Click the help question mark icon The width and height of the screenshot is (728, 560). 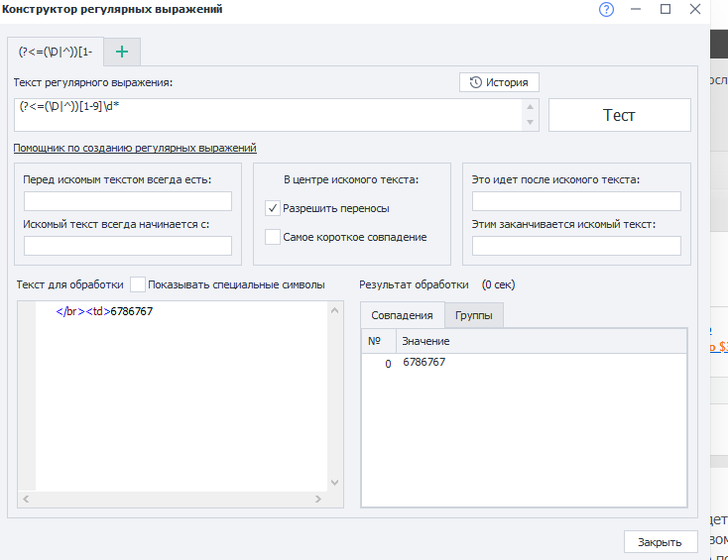click(x=607, y=10)
